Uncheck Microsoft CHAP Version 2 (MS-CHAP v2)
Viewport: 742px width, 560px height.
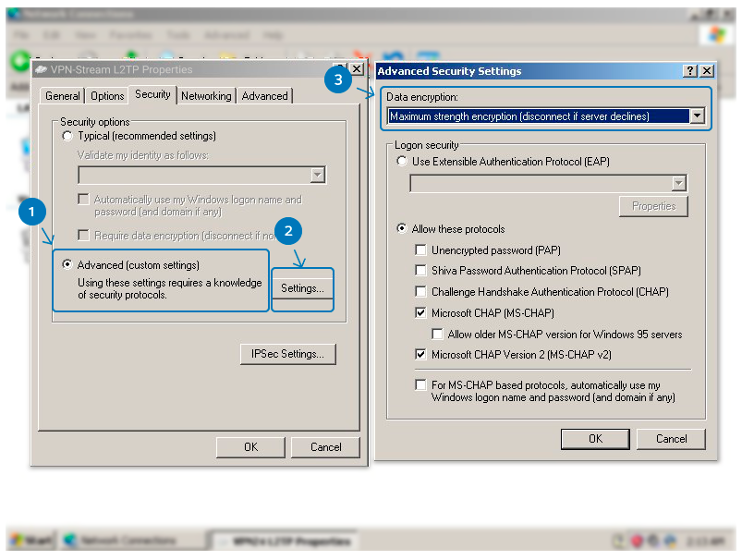coord(420,354)
